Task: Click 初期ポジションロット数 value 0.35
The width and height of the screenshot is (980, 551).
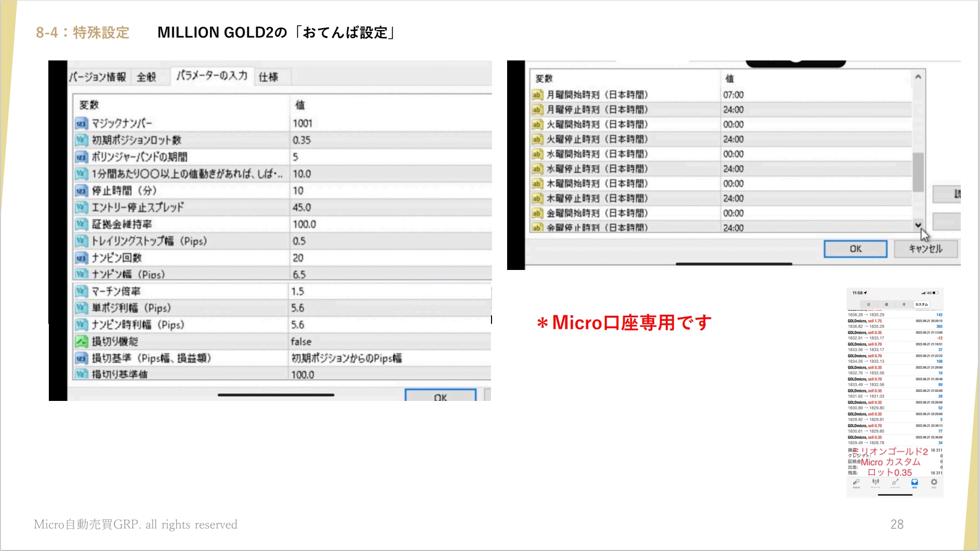Action: tap(302, 140)
